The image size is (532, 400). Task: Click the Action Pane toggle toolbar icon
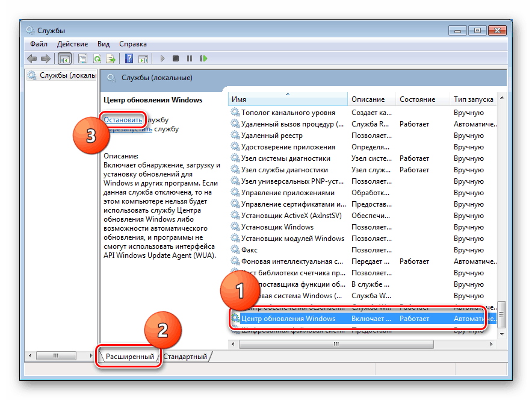pyautogui.click(x=143, y=59)
